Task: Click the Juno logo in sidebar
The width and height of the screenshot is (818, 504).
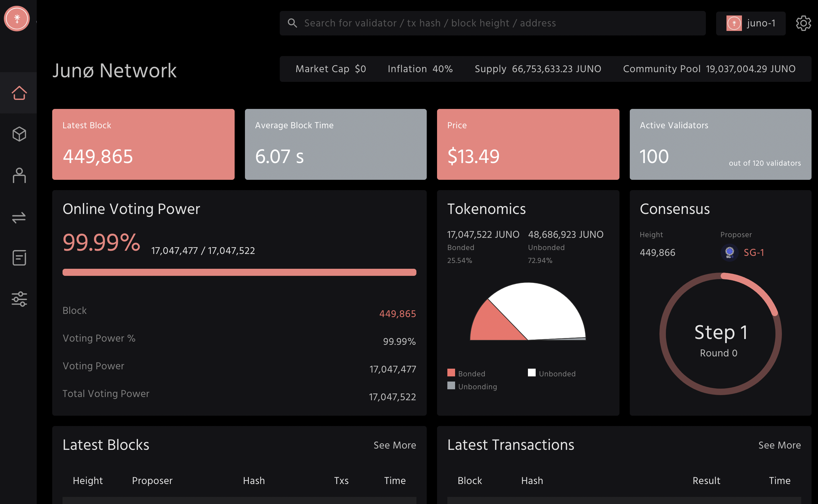Action: pos(17,19)
